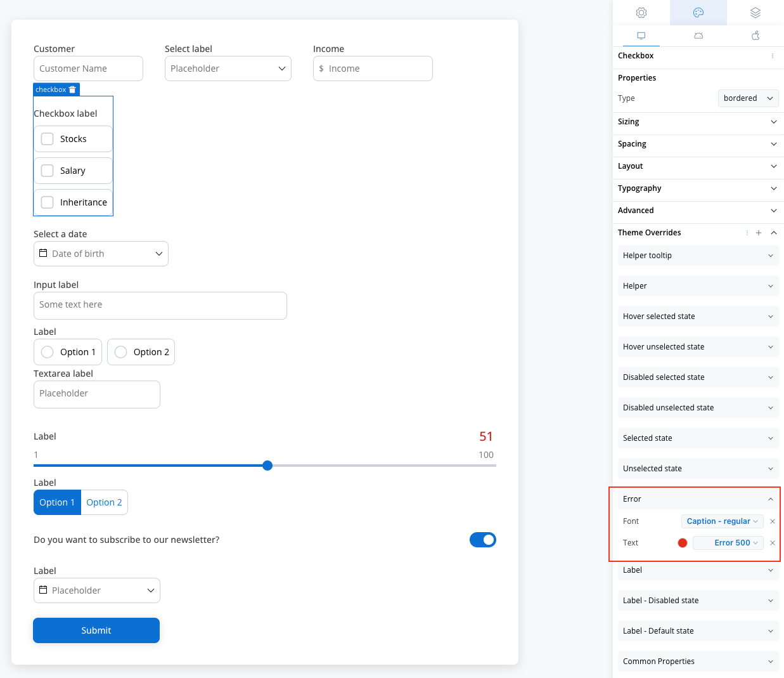Open bottom Label Placeholder date dropdown

pos(97,590)
